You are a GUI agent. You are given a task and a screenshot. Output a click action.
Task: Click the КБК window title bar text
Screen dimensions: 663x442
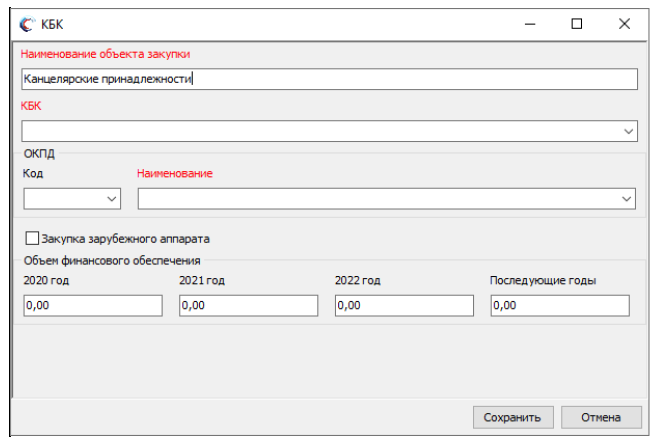click(x=52, y=23)
